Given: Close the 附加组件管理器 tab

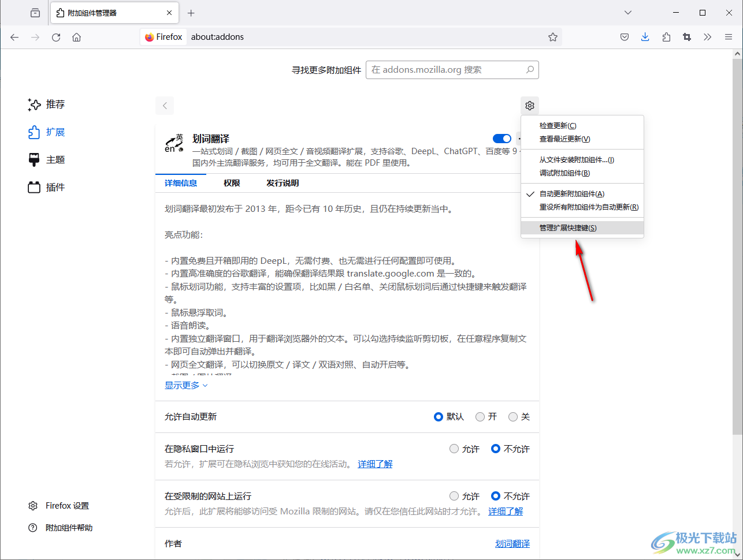Looking at the screenshot, I should pos(169,13).
